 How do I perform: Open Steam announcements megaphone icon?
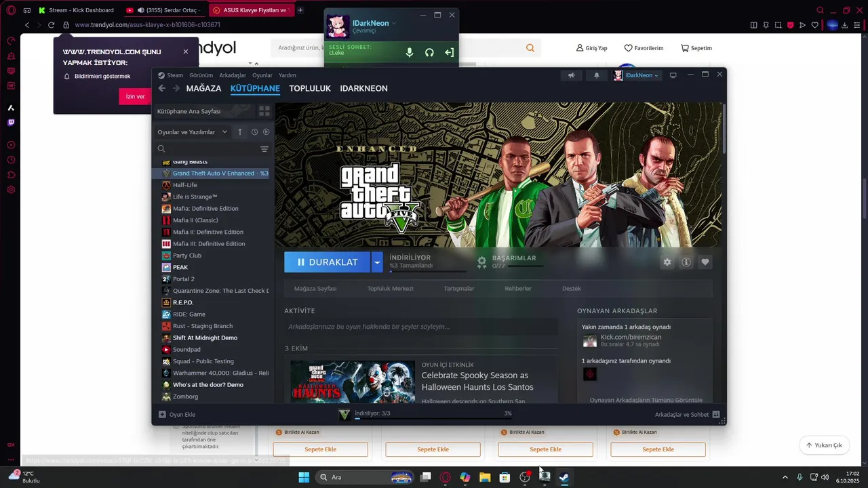click(572, 75)
